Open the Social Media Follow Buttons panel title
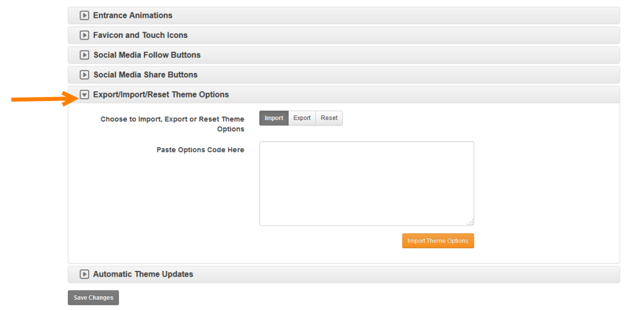This screenshot has height=310, width=644. pyautogui.click(x=147, y=55)
